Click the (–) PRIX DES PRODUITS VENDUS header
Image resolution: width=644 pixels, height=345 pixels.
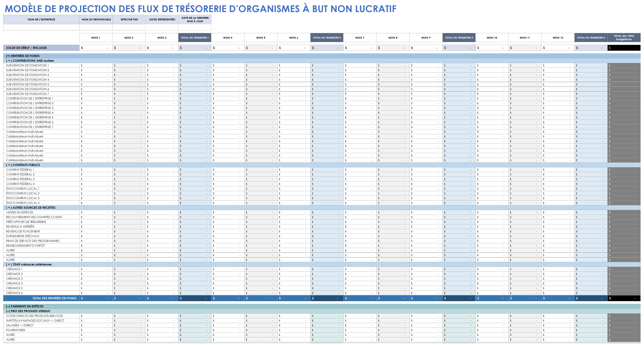(322, 311)
